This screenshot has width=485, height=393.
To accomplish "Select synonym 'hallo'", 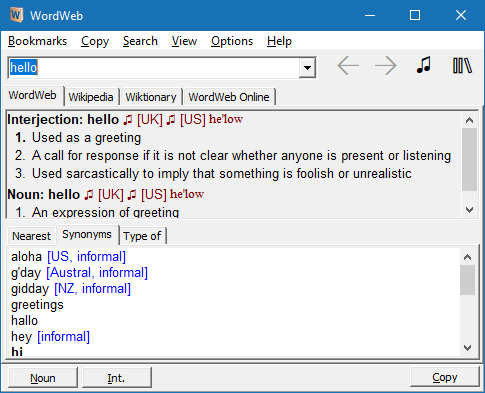I will tap(24, 321).
